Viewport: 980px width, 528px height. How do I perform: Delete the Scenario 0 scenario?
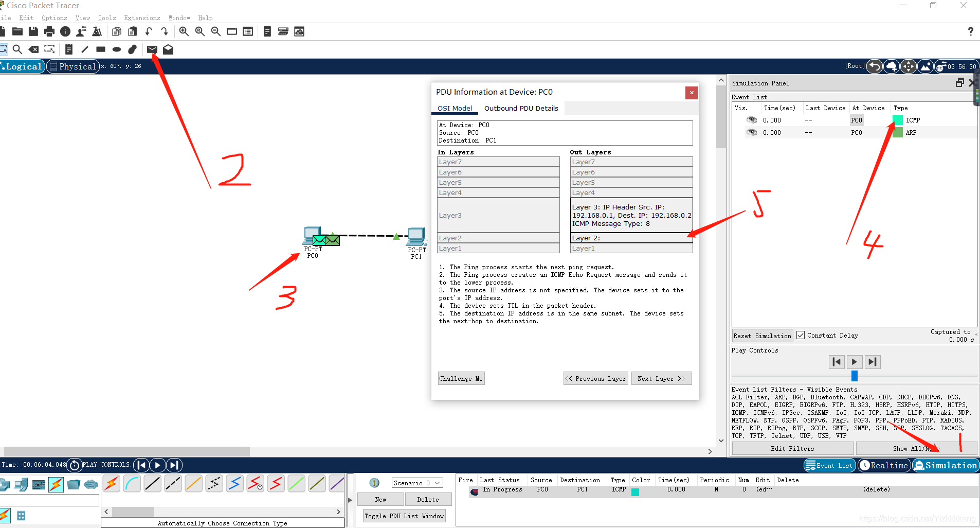point(428,499)
